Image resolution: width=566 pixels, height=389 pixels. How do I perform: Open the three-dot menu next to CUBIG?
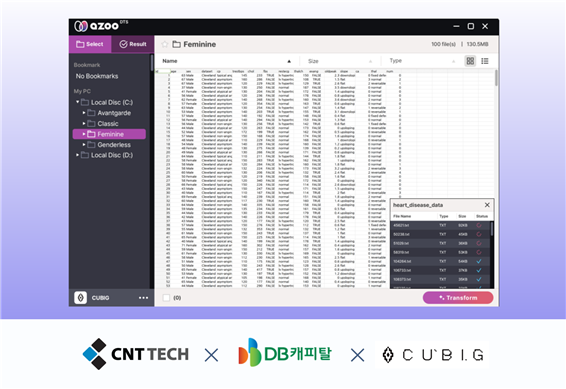(143, 298)
